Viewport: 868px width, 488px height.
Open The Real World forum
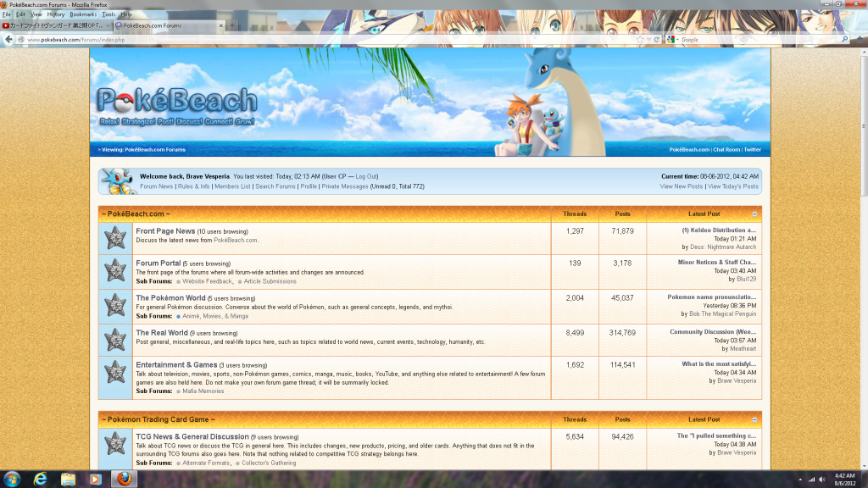[162, 333]
